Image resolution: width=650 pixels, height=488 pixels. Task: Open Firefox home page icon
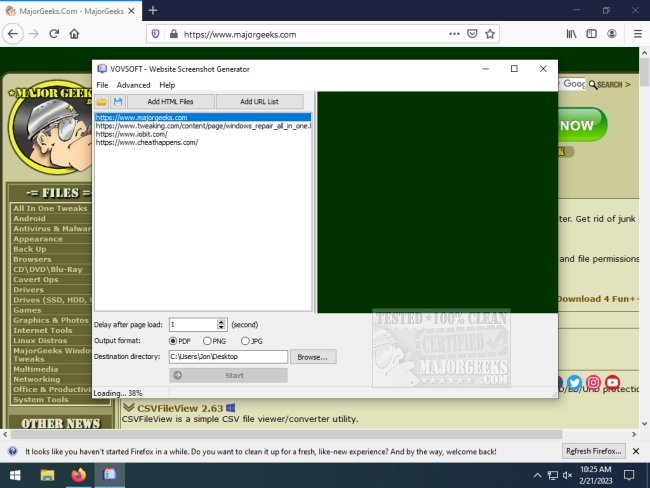74,34
